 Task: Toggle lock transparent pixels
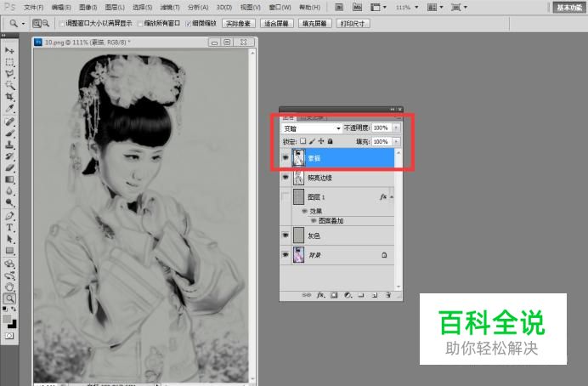(x=303, y=141)
